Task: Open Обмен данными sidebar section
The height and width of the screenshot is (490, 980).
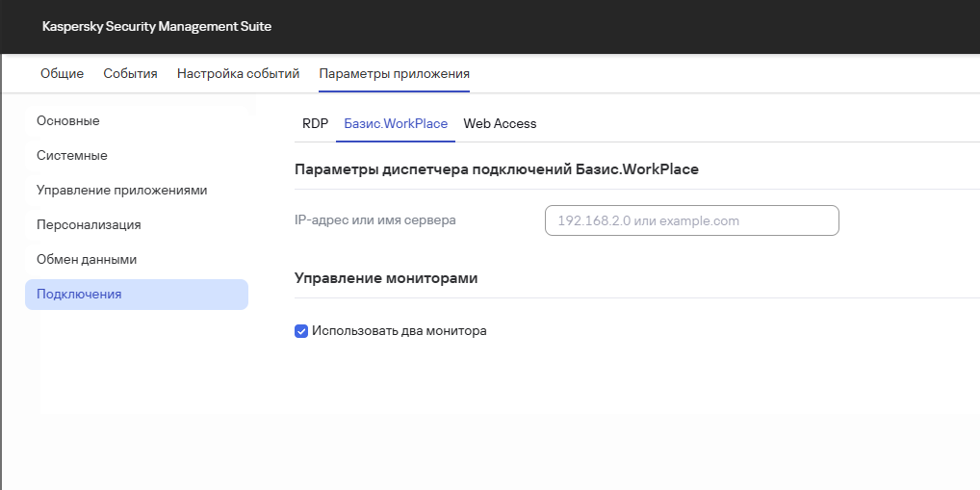Action: 87,260
